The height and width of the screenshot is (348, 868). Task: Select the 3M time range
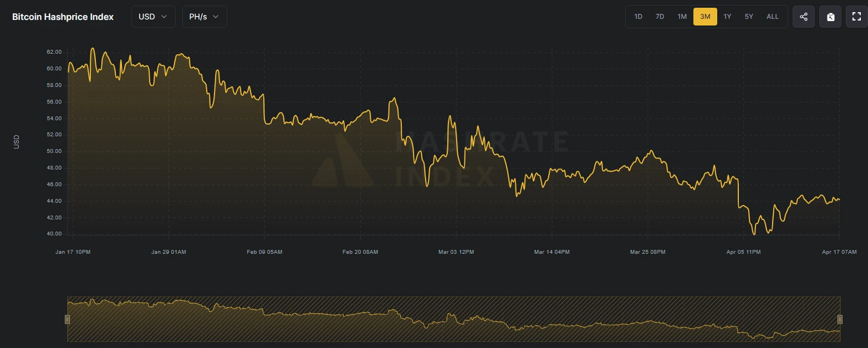click(705, 17)
